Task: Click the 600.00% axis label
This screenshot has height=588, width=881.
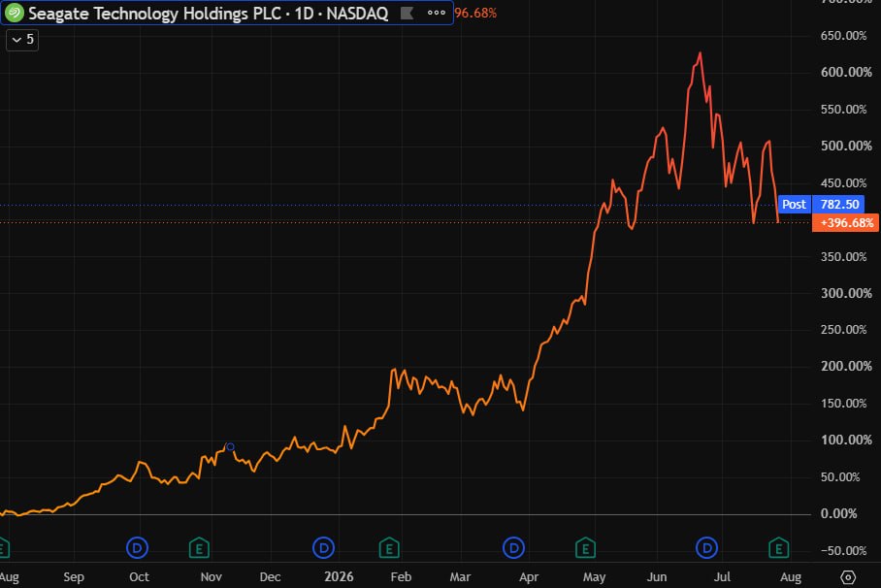Action: pyautogui.click(x=846, y=72)
